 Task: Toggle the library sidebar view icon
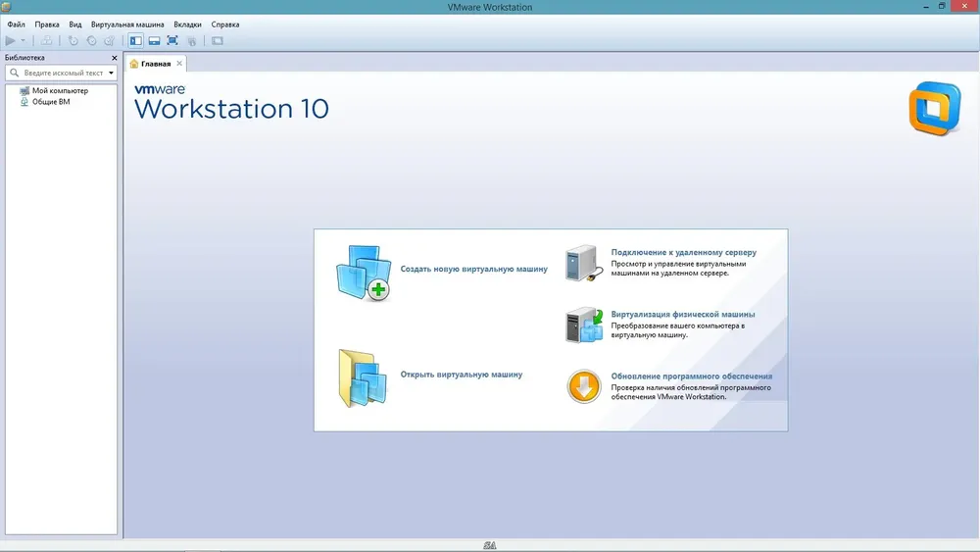135,40
